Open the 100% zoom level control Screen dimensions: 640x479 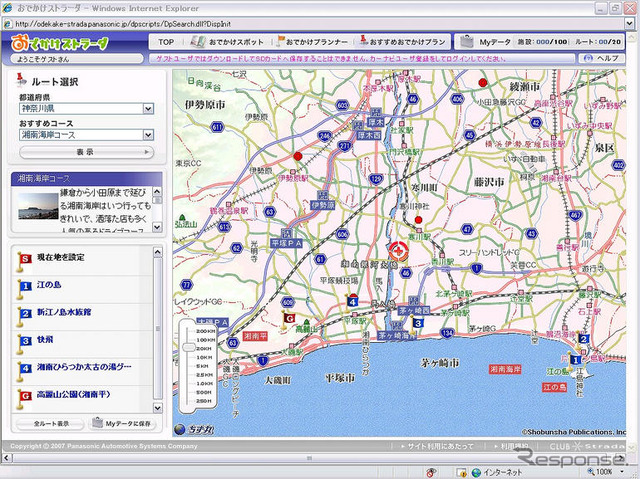point(608,472)
